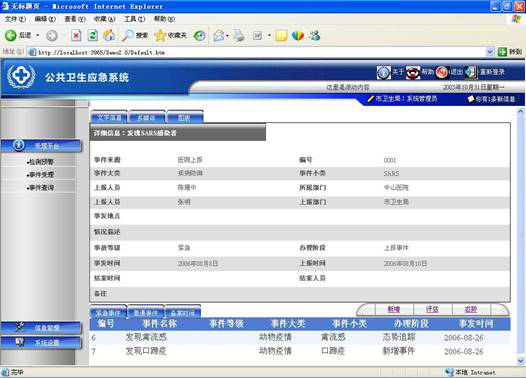Open the address bar dropdown arrow
The image size is (526, 378).
click(490, 52)
